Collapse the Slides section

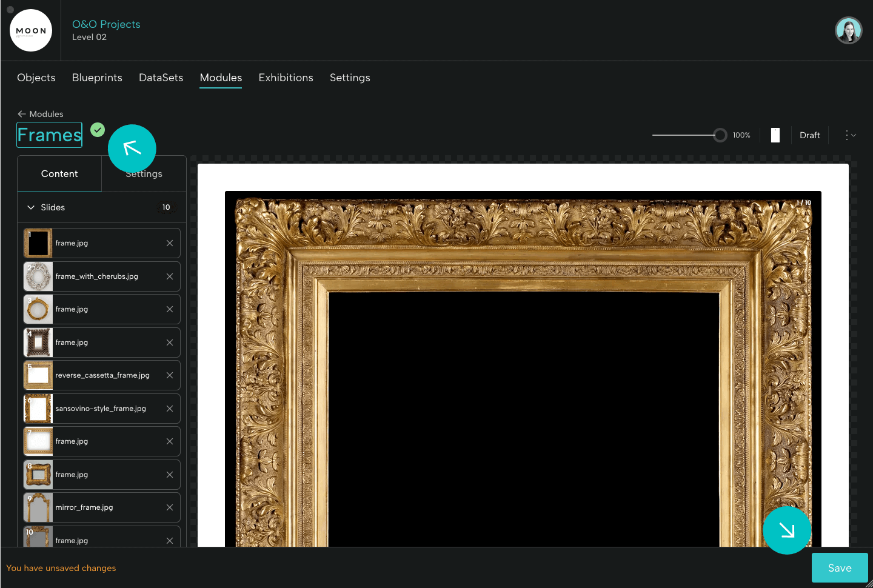31,207
